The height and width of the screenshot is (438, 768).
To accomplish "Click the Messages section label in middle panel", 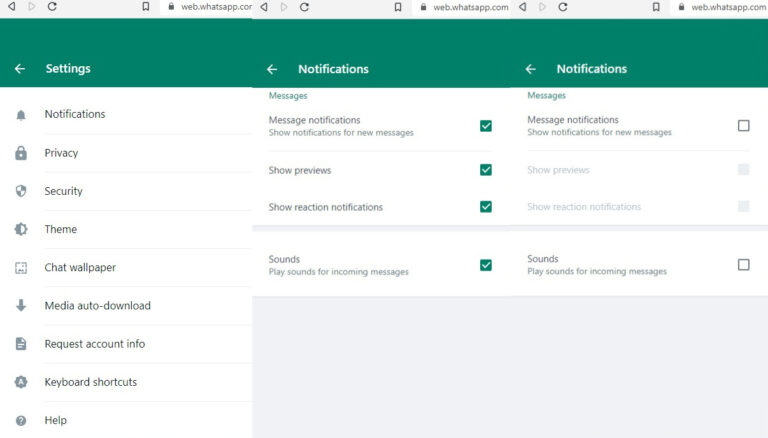I will 288,96.
